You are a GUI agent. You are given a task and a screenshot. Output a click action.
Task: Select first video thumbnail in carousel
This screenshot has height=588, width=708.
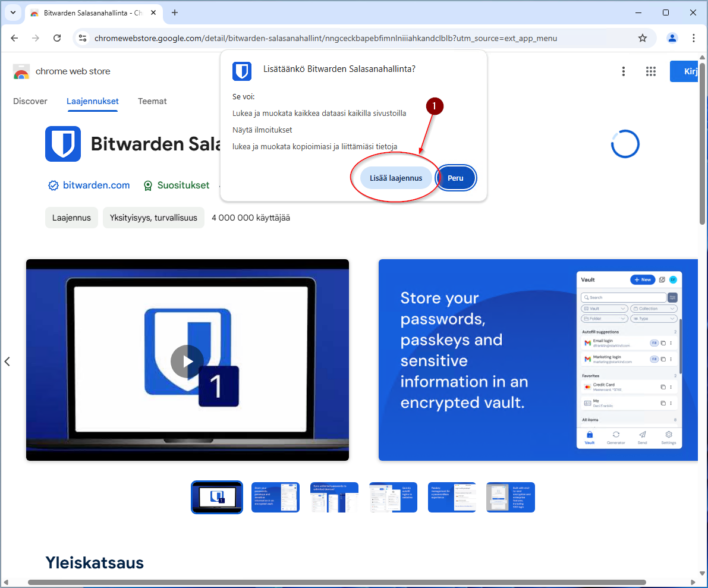[217, 497]
